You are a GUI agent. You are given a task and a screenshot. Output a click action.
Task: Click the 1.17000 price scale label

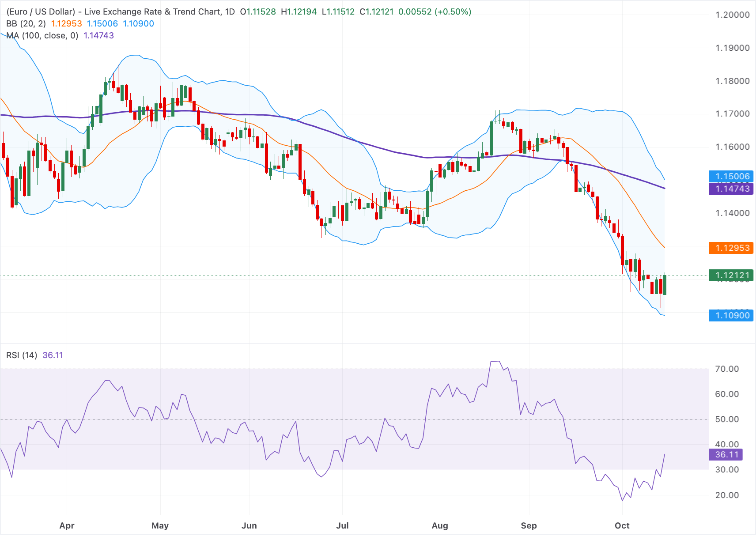click(733, 113)
